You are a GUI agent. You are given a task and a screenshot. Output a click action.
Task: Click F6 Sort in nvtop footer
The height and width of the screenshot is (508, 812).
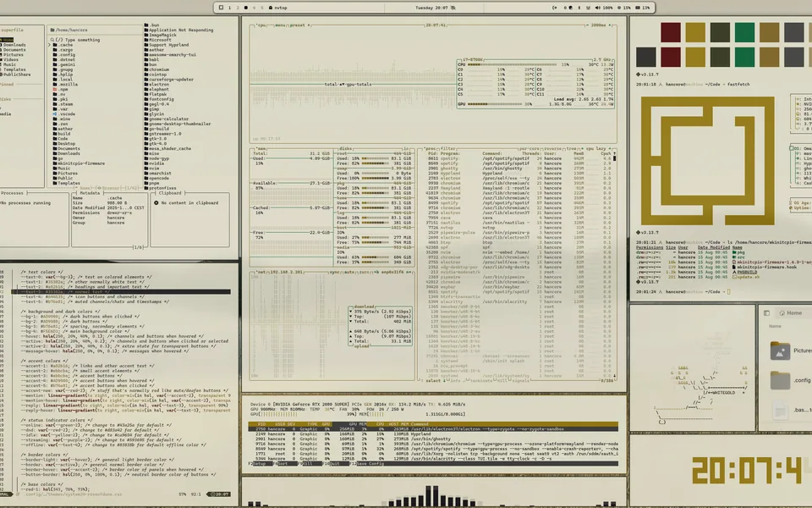[x=283, y=463]
